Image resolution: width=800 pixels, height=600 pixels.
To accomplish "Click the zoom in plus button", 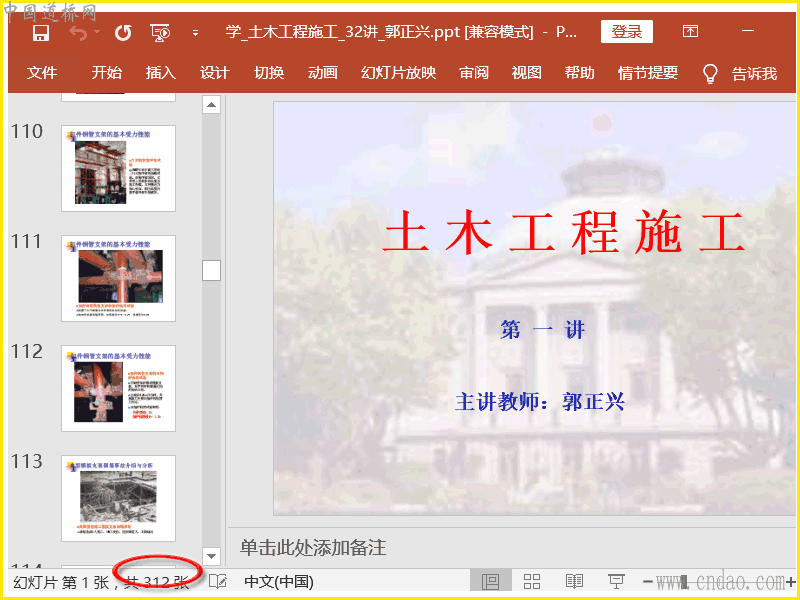I will click(x=791, y=582).
